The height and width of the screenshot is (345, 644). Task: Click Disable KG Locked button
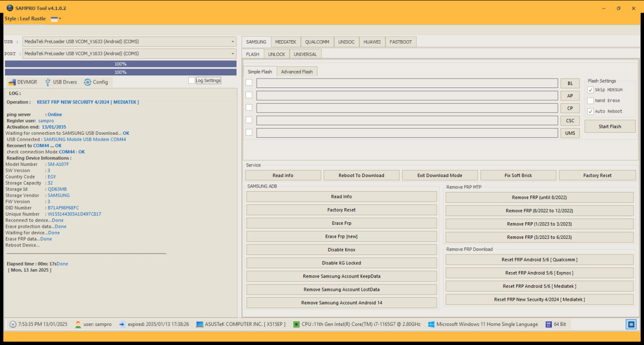(342, 263)
